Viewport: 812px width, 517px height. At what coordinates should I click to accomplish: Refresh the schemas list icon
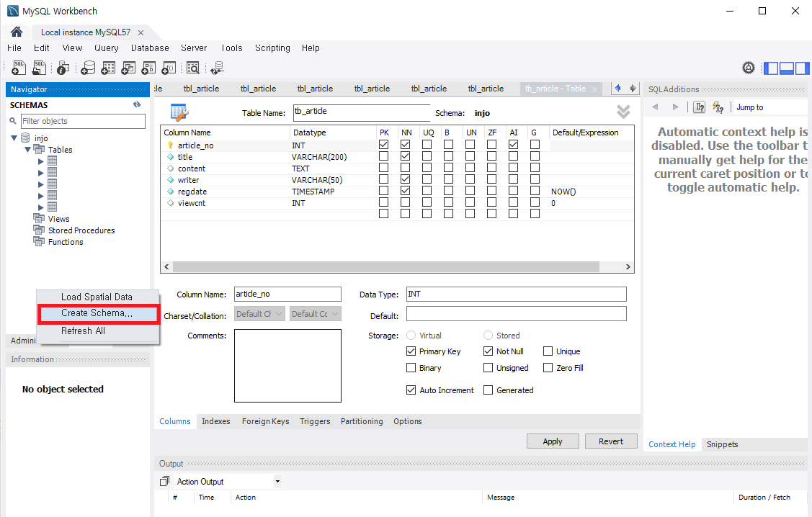pos(137,104)
